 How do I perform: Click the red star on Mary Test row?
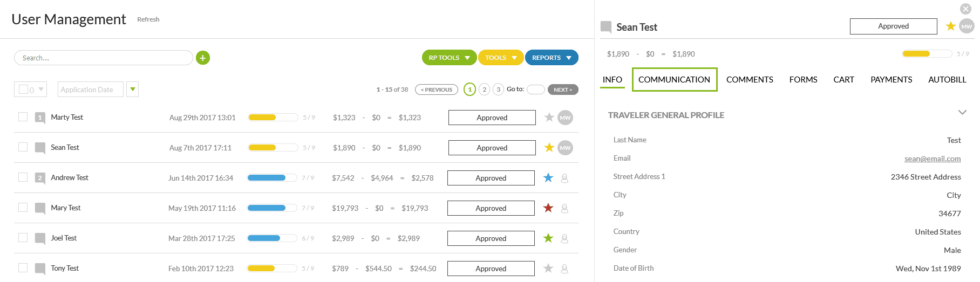coord(548,208)
